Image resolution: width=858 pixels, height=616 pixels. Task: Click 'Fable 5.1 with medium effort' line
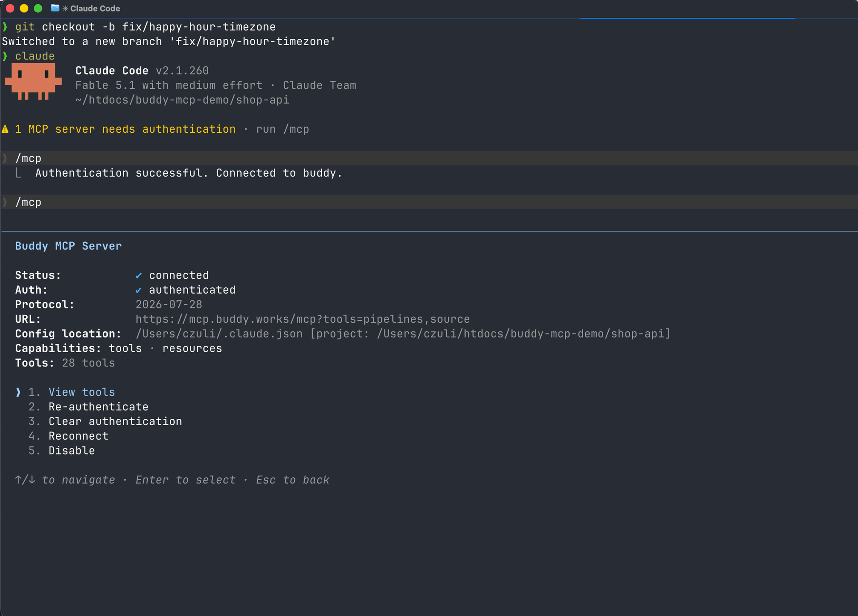coord(168,85)
